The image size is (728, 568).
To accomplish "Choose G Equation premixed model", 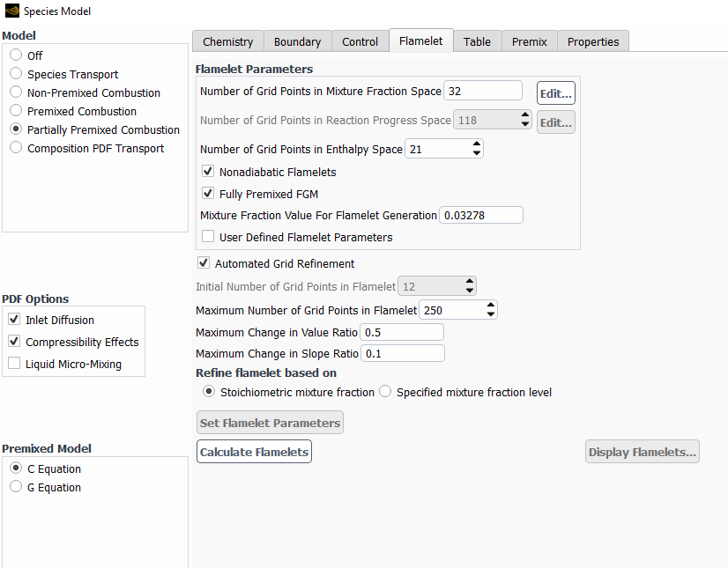I will click(16, 486).
